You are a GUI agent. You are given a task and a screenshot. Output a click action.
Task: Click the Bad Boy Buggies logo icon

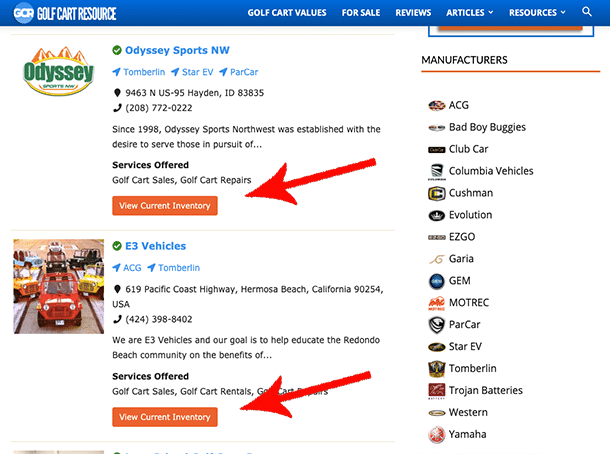(436, 128)
